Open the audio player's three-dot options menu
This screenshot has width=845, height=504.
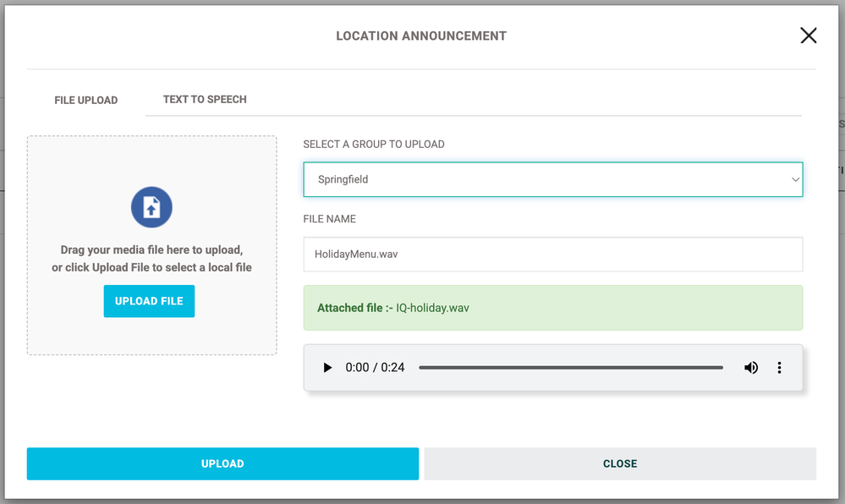pyautogui.click(x=779, y=367)
